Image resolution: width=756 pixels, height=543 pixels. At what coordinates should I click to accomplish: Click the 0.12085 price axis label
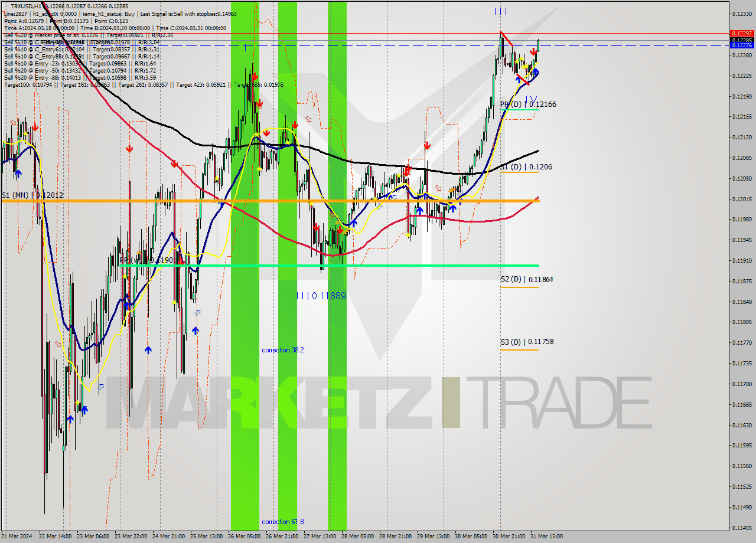coord(741,158)
